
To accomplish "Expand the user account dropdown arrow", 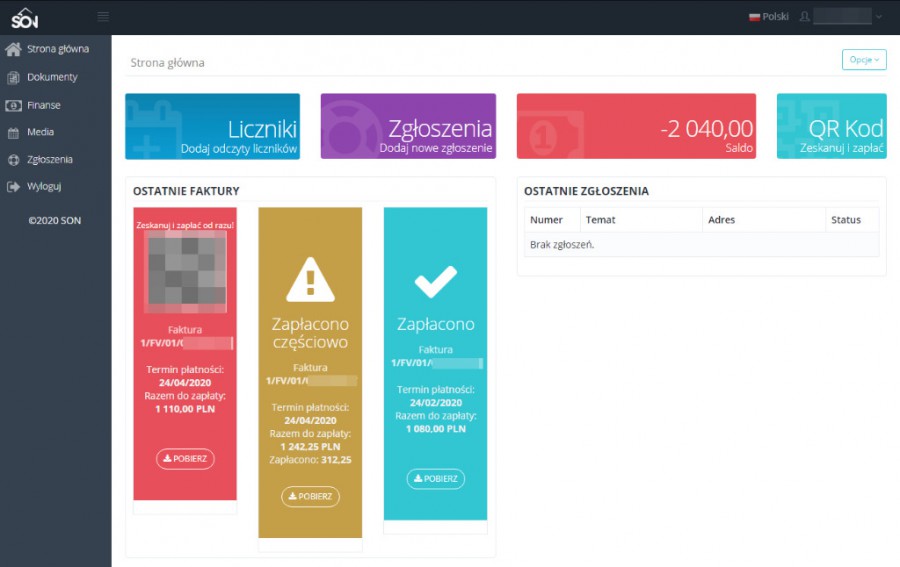I will click(879, 17).
